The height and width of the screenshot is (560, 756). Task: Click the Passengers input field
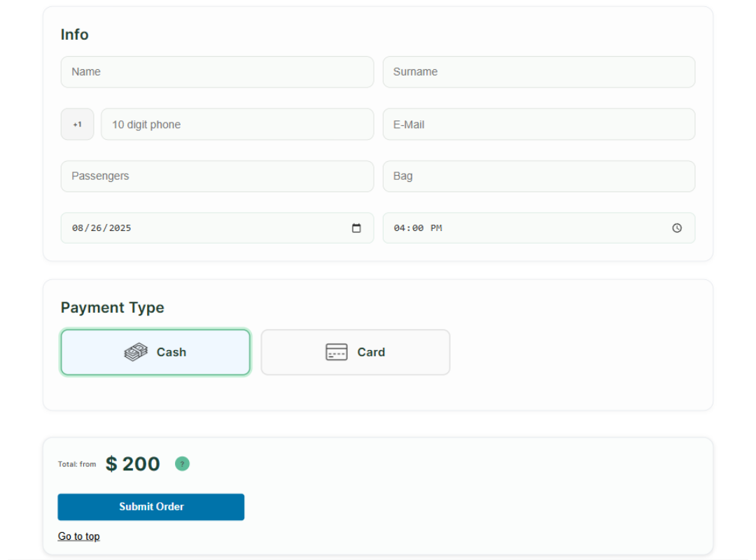217,176
